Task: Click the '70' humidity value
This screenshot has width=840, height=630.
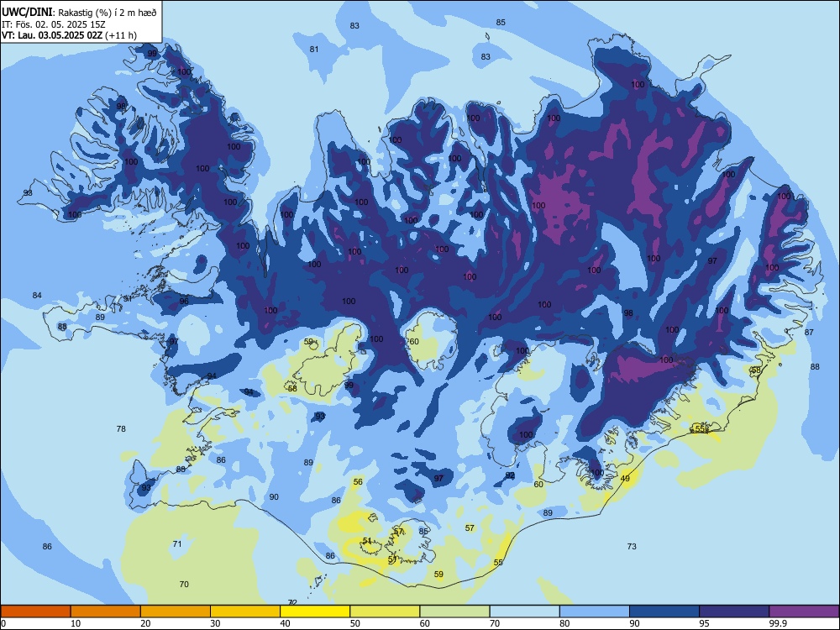Action: 184,584
